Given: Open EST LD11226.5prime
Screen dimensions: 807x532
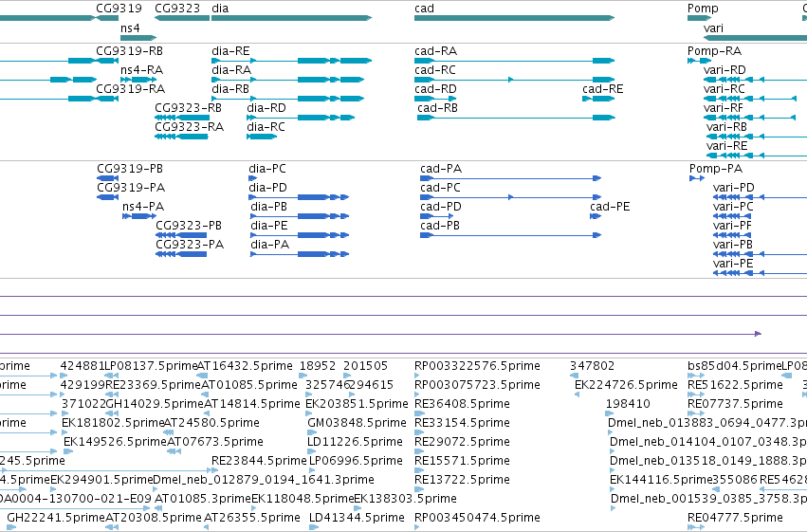Looking at the screenshot, I should [355, 442].
